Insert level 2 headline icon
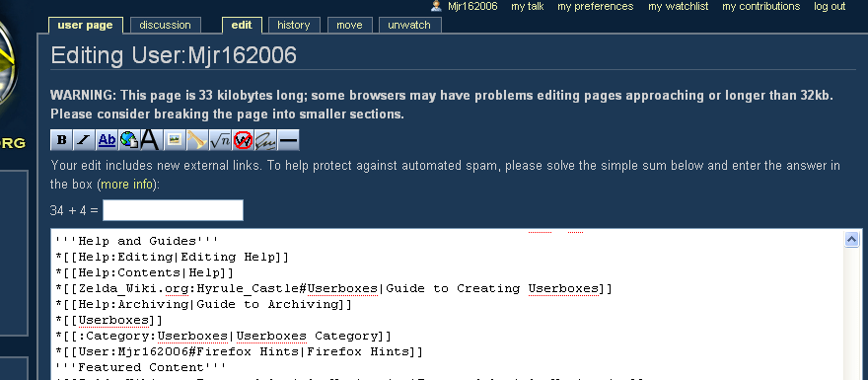This screenshot has width=868, height=380. tap(150, 140)
